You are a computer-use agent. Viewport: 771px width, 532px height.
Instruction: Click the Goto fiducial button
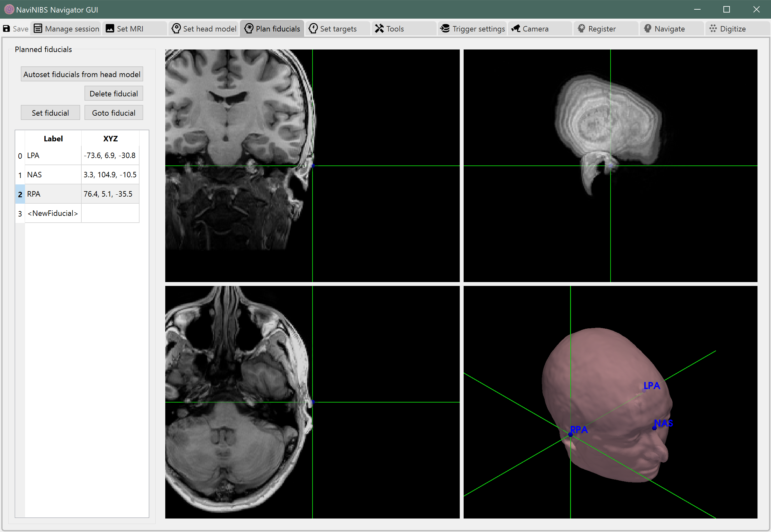[x=114, y=113]
